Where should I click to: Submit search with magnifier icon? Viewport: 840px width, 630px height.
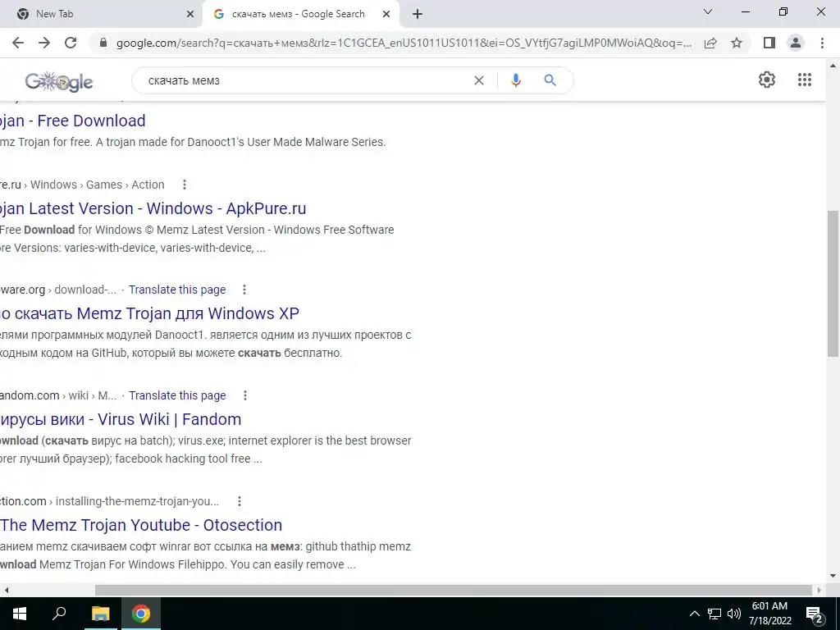coord(550,80)
